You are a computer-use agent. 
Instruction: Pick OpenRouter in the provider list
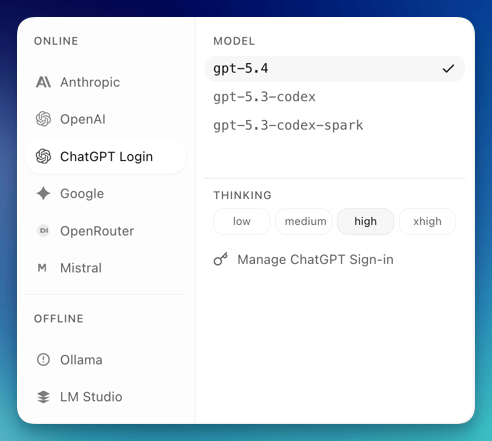click(105, 231)
